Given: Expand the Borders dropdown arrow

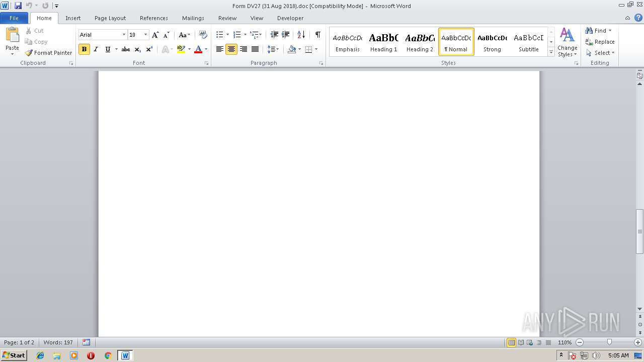Looking at the screenshot, I should point(316,49).
